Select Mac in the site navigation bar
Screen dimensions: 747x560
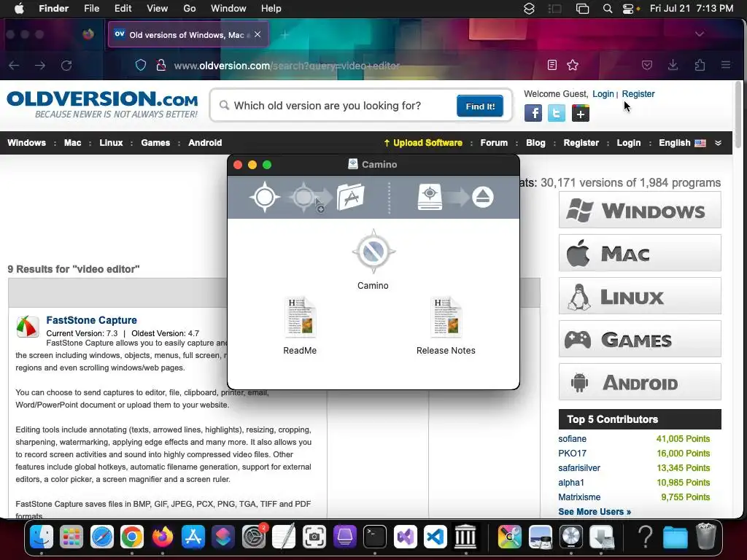72,143
